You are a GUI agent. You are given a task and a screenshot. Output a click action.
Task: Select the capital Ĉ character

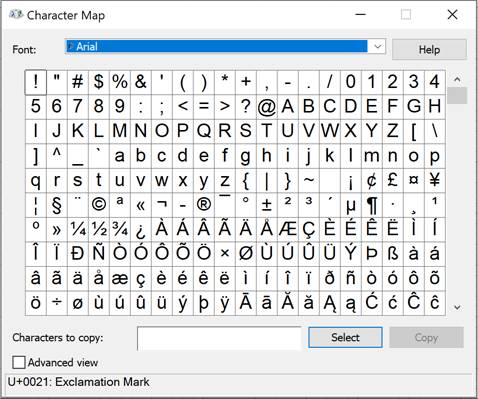(414, 303)
